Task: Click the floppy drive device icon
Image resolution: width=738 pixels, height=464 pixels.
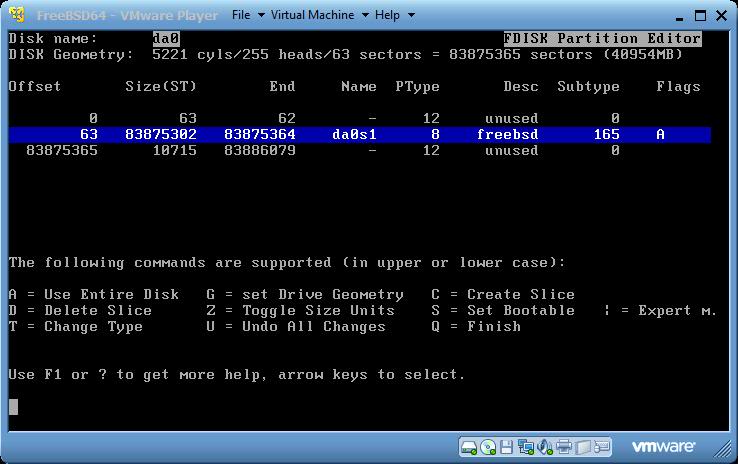Action: tap(506, 447)
